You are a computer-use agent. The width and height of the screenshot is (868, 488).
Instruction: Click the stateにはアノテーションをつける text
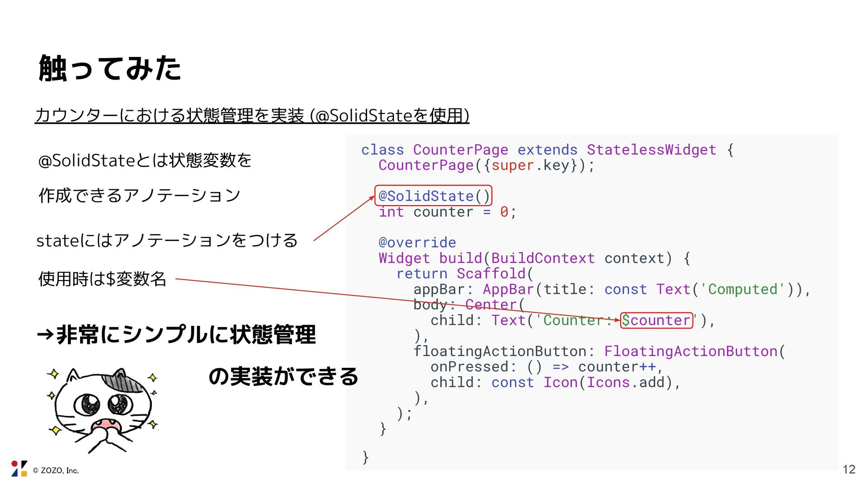[x=167, y=240]
